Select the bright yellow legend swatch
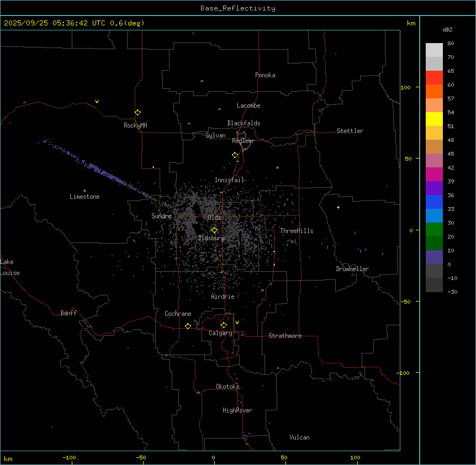This screenshot has height=465, width=476. pos(434,119)
